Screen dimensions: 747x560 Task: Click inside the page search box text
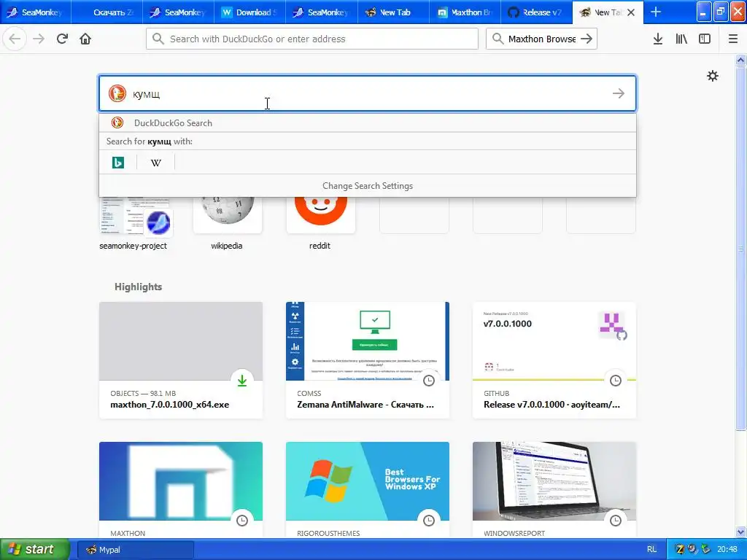coord(367,93)
